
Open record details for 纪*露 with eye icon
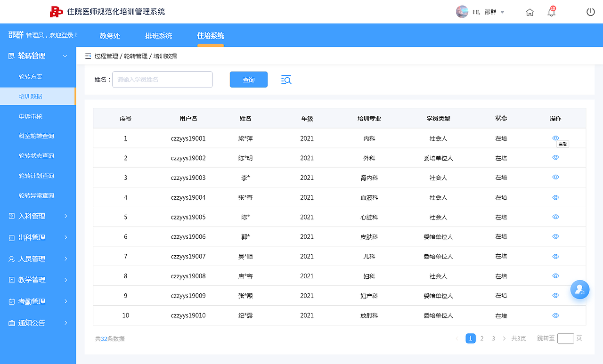point(555,315)
